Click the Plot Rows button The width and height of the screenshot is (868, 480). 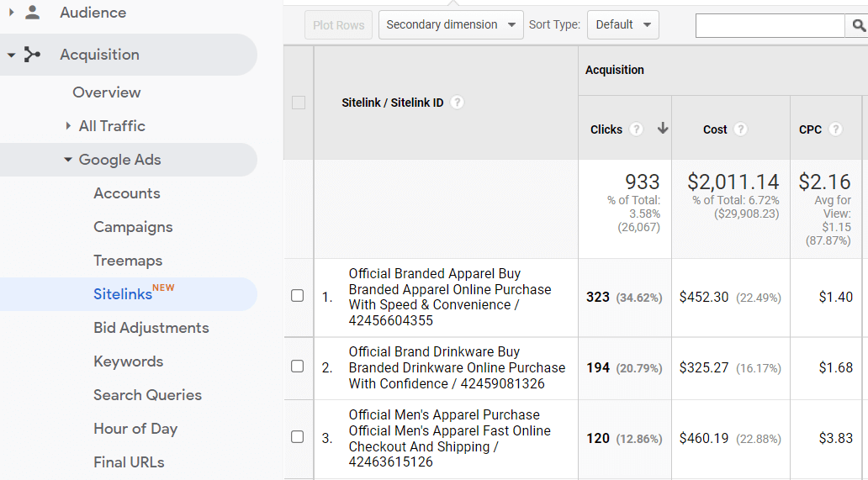click(x=338, y=25)
